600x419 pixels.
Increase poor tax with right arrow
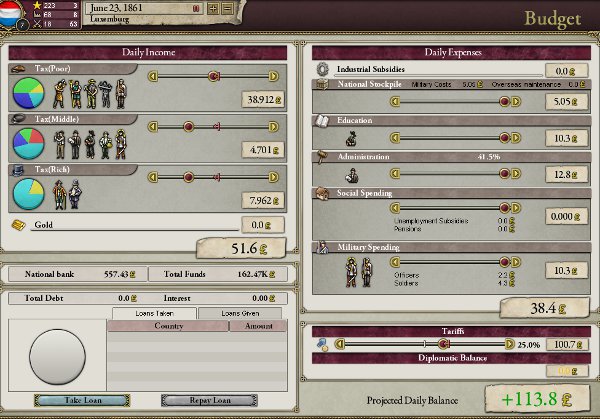click(274, 76)
